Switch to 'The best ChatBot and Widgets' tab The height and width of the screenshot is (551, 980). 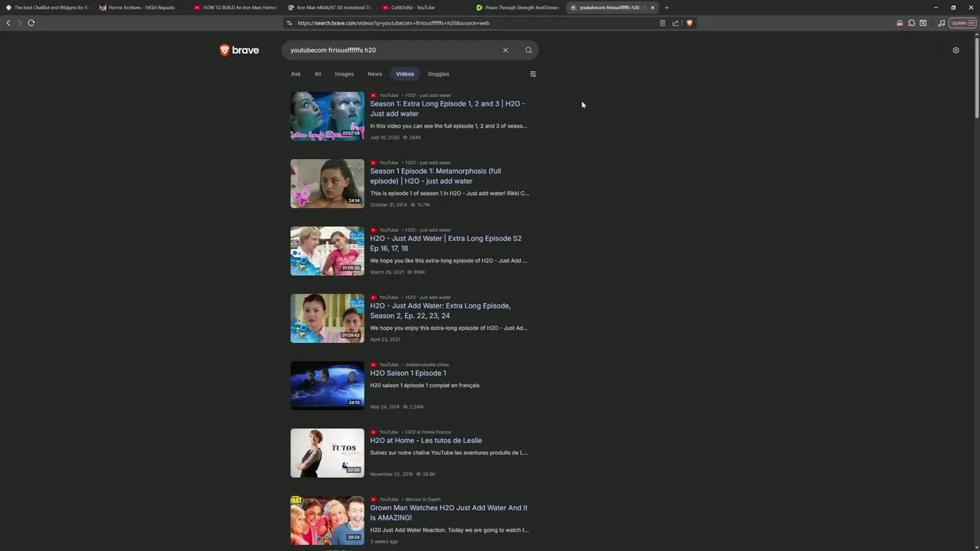[x=47, y=8]
